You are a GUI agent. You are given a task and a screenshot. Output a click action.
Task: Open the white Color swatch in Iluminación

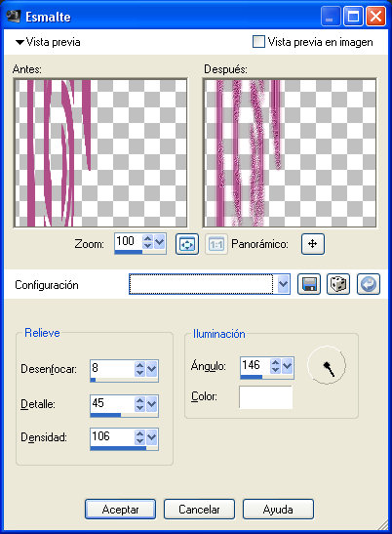click(266, 397)
